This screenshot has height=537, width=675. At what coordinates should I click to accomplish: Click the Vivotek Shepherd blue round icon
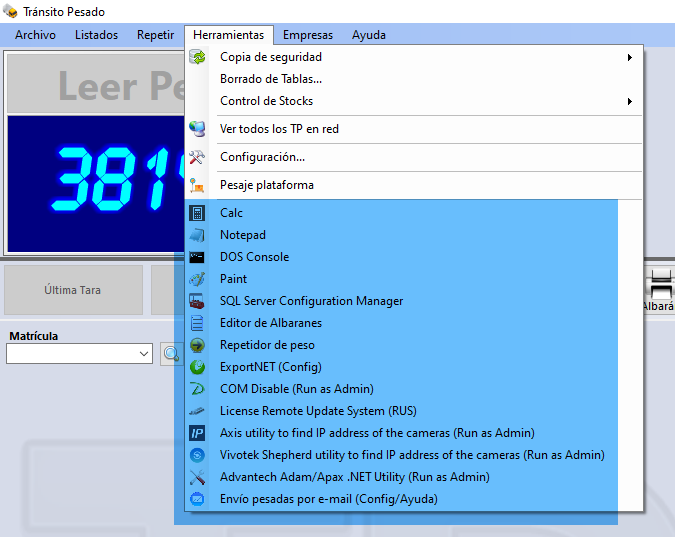point(197,455)
